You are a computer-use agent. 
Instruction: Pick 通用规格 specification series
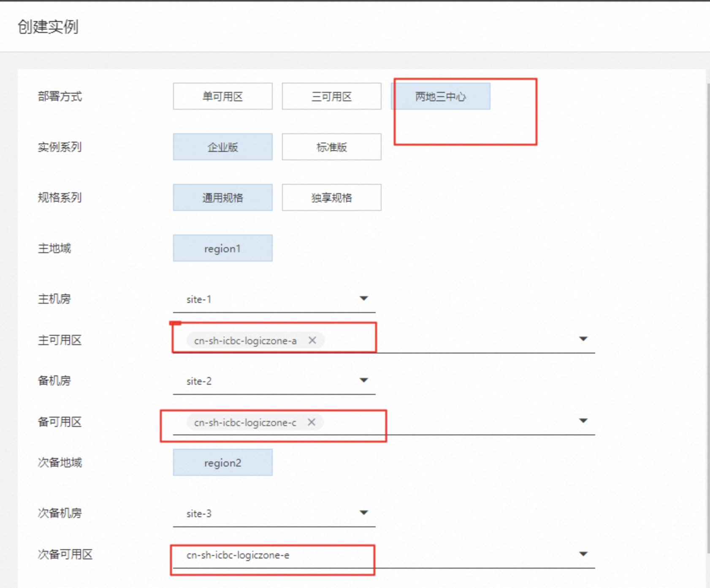[x=222, y=198]
